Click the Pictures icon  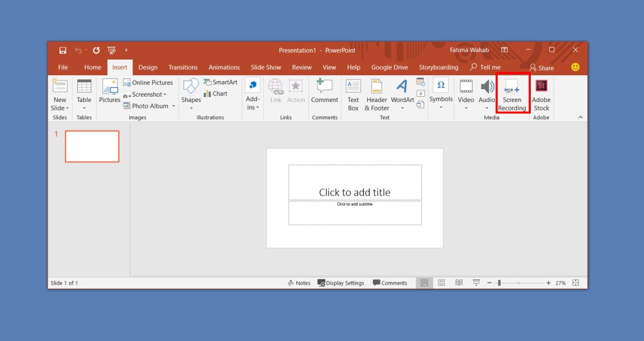[x=109, y=87]
